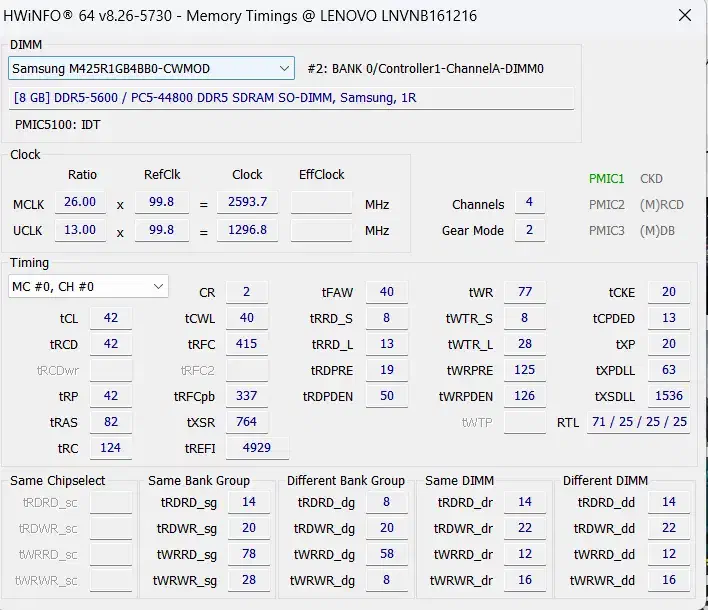Screen dimensions: 708x610
Task: Click the tREFI value field
Action: click(x=257, y=448)
